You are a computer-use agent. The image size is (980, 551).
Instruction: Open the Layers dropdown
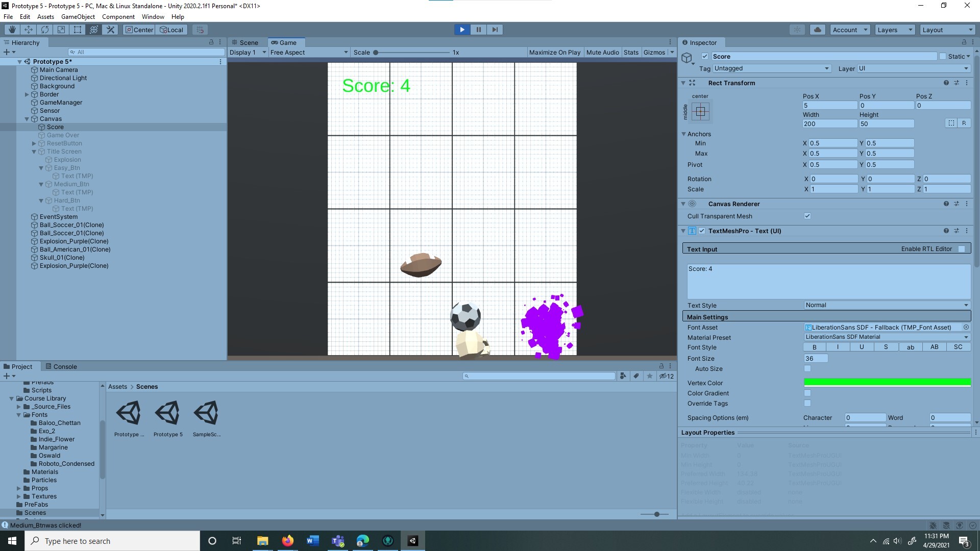[894, 30]
